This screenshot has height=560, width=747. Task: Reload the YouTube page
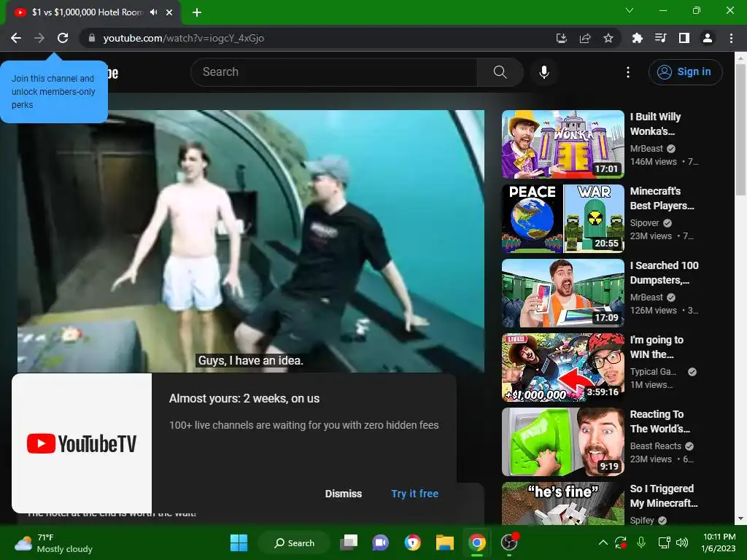(63, 38)
